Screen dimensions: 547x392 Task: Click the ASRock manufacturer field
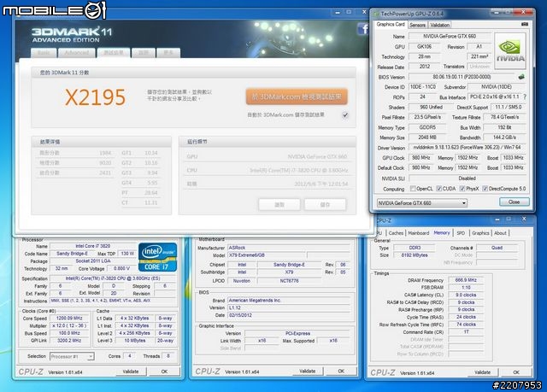(289, 248)
